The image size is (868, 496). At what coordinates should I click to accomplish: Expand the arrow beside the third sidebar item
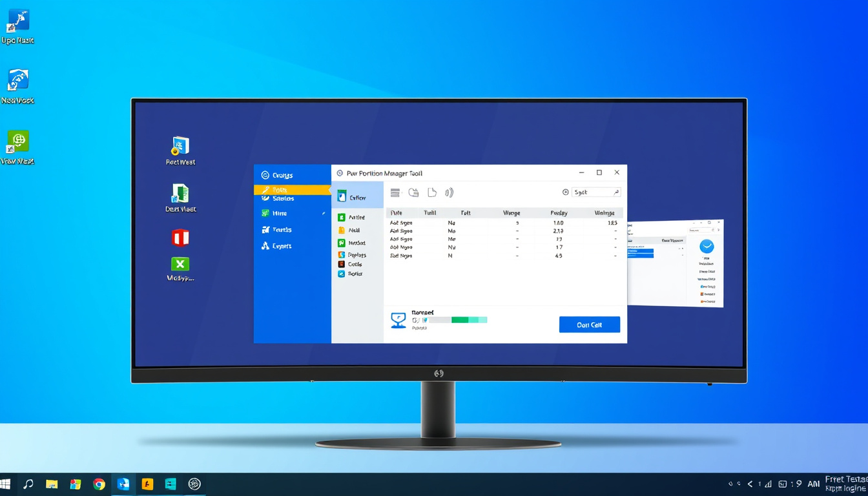(x=324, y=214)
